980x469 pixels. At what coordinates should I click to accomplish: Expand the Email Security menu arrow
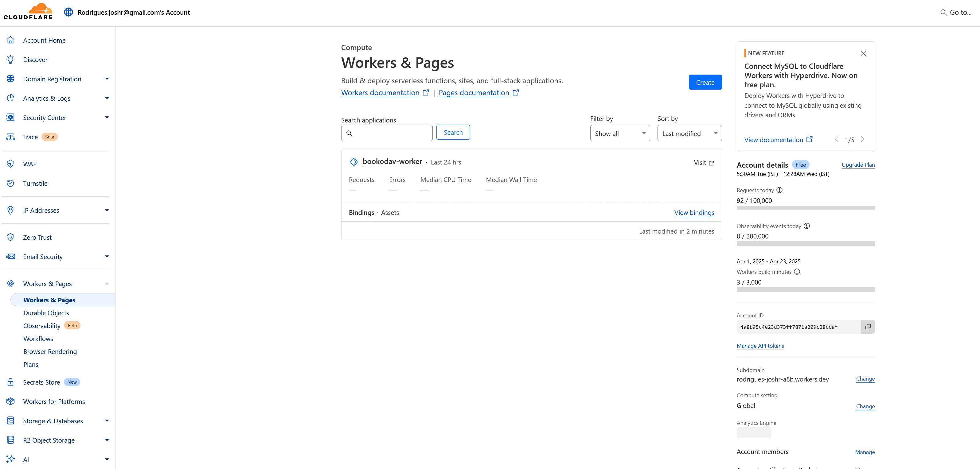(107, 257)
